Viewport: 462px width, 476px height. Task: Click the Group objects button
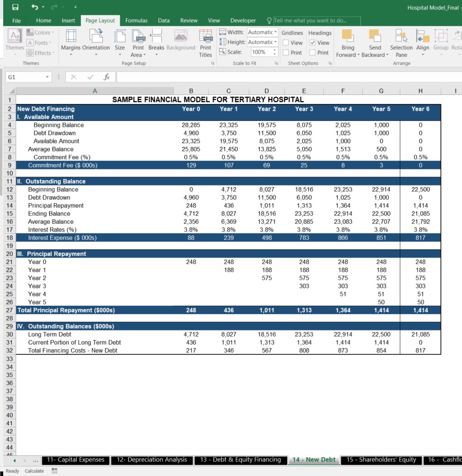[x=441, y=43]
